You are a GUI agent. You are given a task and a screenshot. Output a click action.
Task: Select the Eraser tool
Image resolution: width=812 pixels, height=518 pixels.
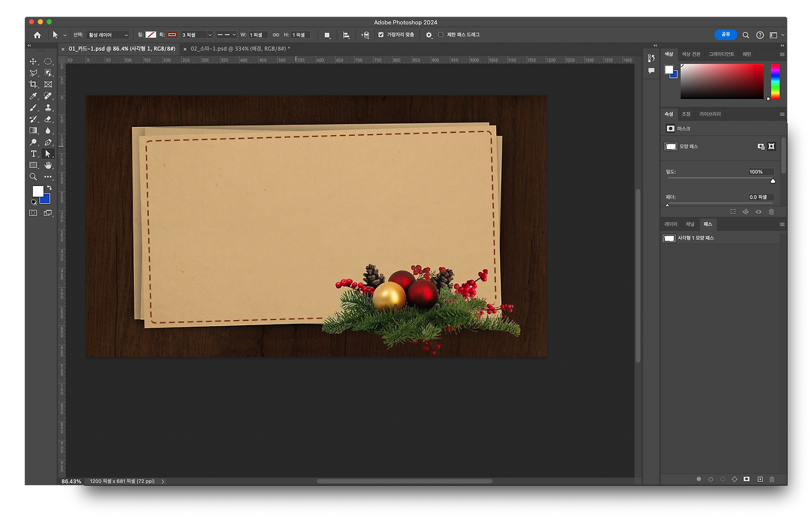tap(48, 119)
